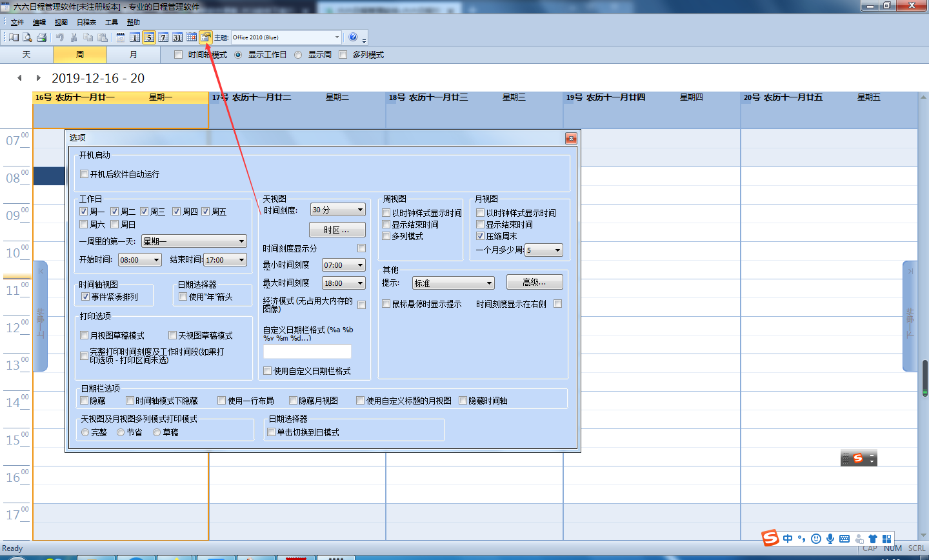The image size is (929, 560).
Task: Click the scissors cut icon
Action: (x=74, y=37)
